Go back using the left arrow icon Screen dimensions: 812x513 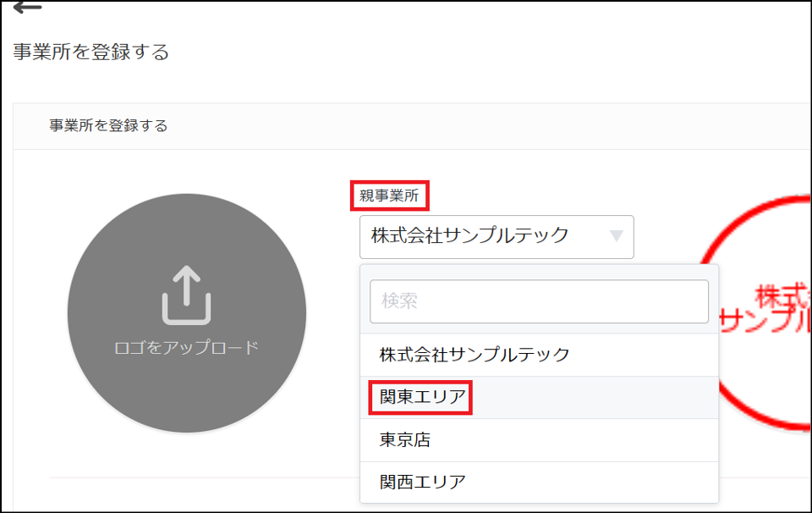[x=27, y=8]
